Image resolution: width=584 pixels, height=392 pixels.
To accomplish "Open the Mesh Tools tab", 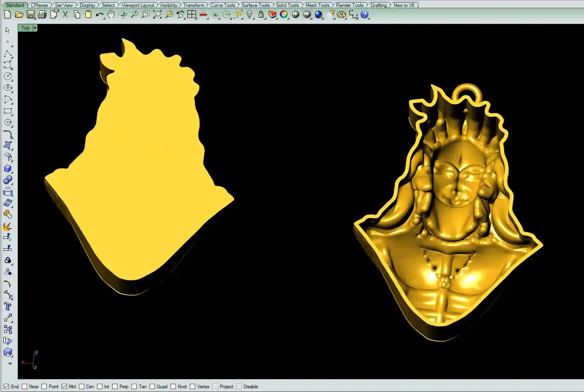I will [317, 5].
